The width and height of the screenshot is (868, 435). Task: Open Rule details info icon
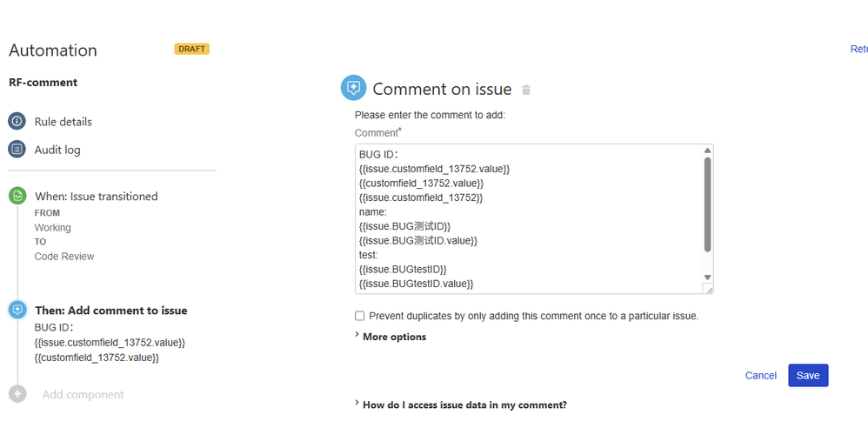(17, 121)
